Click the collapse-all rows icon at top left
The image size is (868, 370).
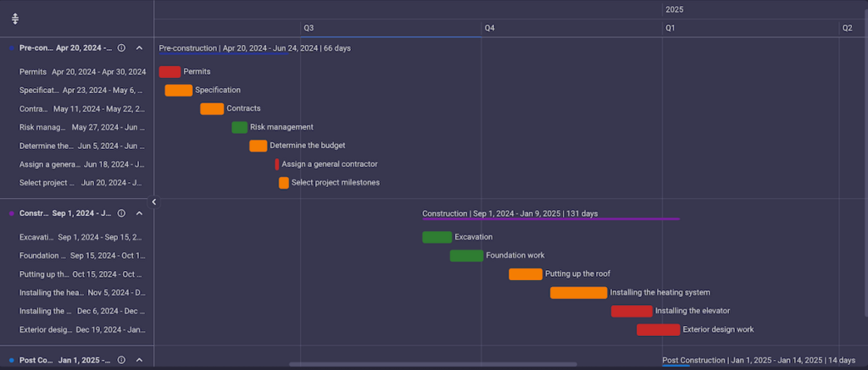[15, 19]
